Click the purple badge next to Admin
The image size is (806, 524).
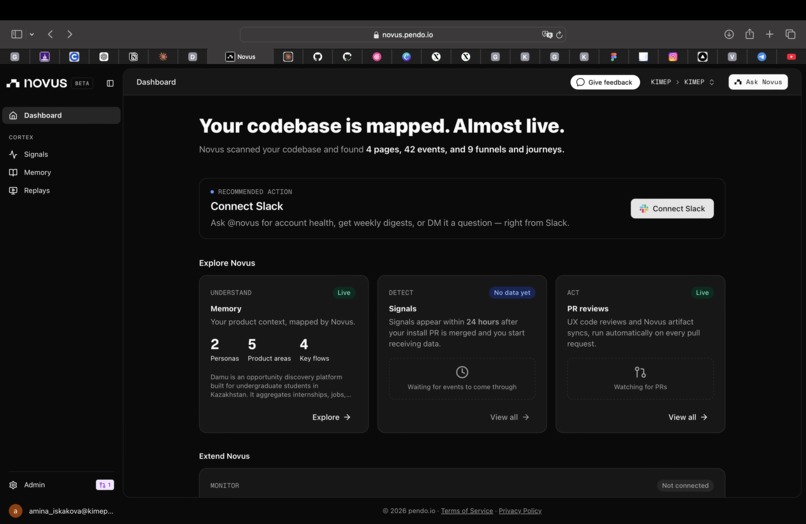[x=105, y=485]
